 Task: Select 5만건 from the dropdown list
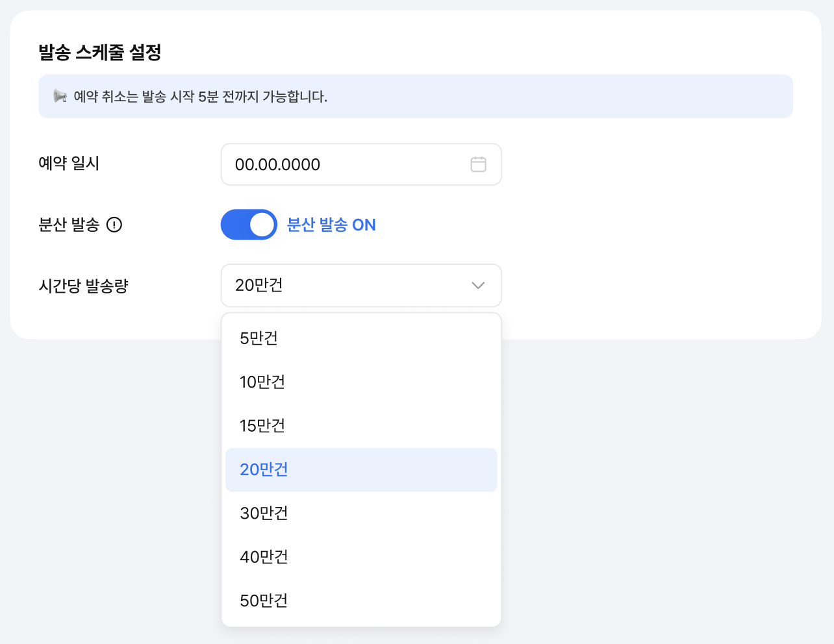(361, 338)
